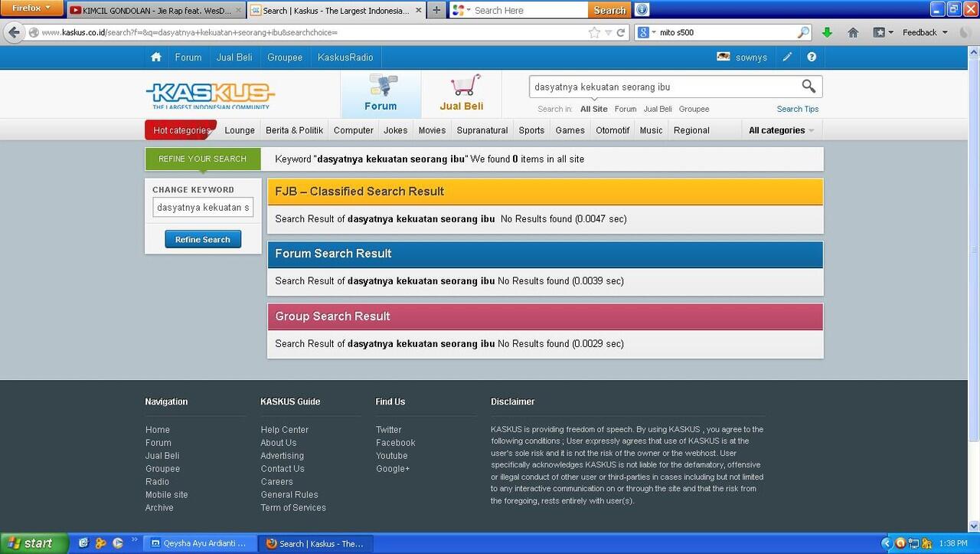Click the Refine Search button

click(x=203, y=239)
